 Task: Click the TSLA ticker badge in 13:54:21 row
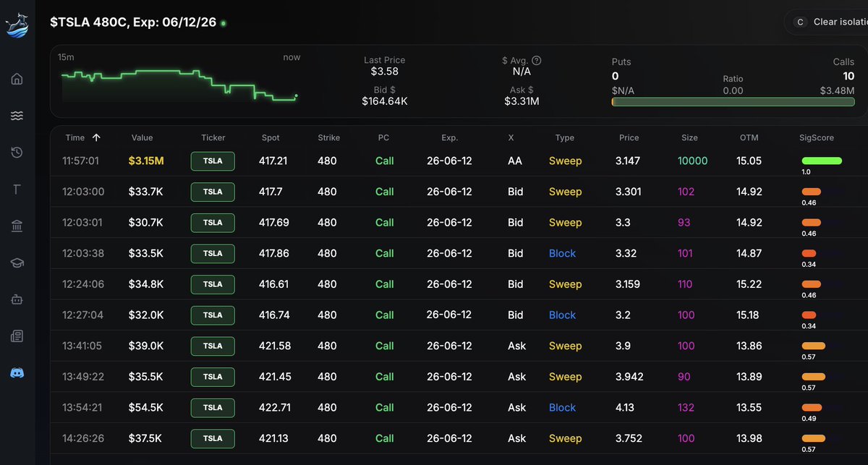(213, 407)
